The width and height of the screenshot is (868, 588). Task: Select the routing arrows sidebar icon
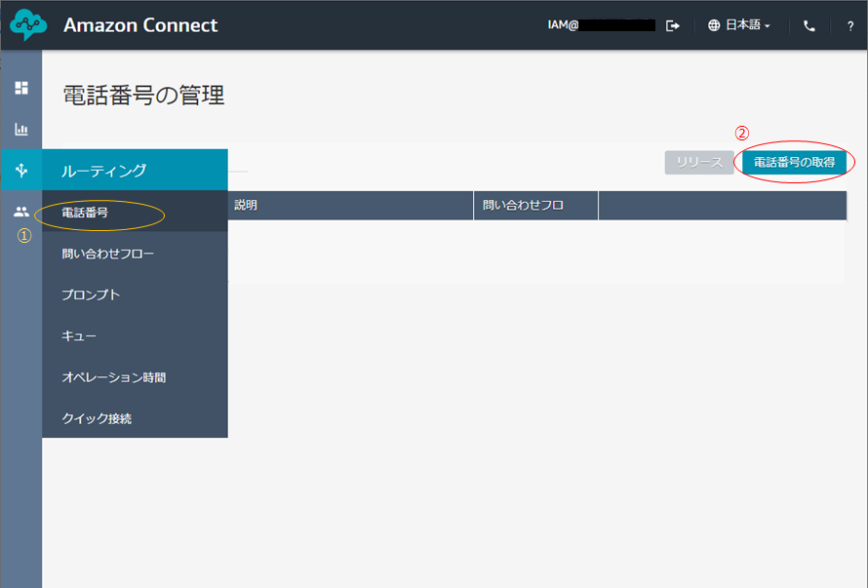pyautogui.click(x=21, y=170)
